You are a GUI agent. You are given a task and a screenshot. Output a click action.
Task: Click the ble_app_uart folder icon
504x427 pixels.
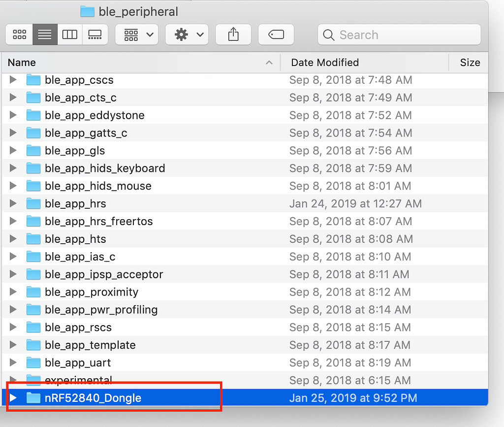pos(33,363)
